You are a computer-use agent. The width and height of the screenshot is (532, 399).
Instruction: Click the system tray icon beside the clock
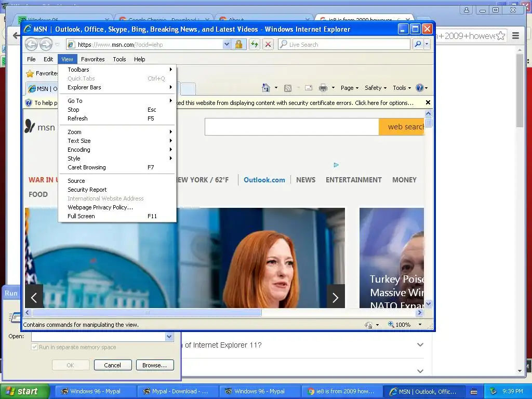494,392
